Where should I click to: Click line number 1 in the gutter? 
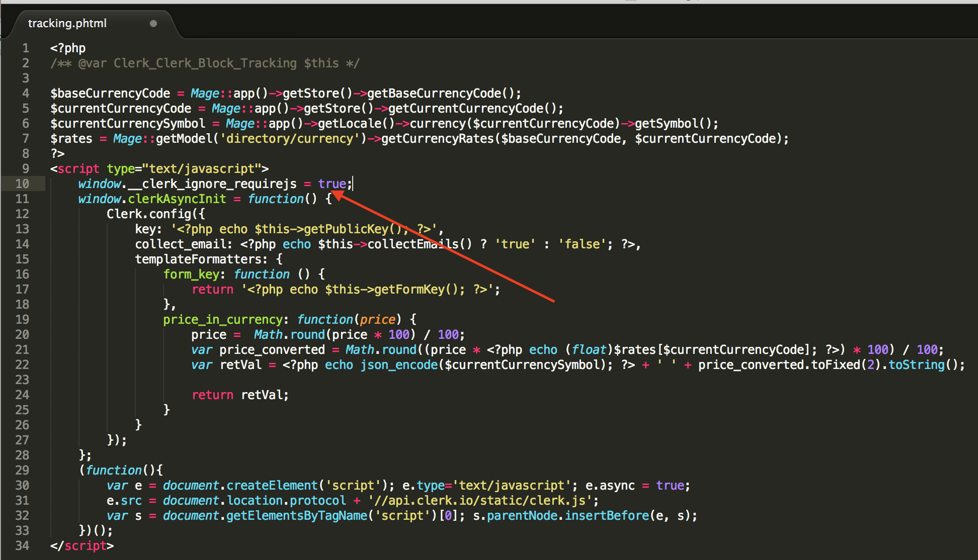pyautogui.click(x=25, y=48)
